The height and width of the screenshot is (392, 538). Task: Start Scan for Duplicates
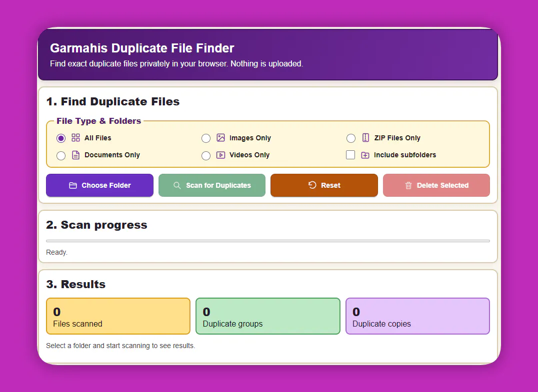[212, 185]
